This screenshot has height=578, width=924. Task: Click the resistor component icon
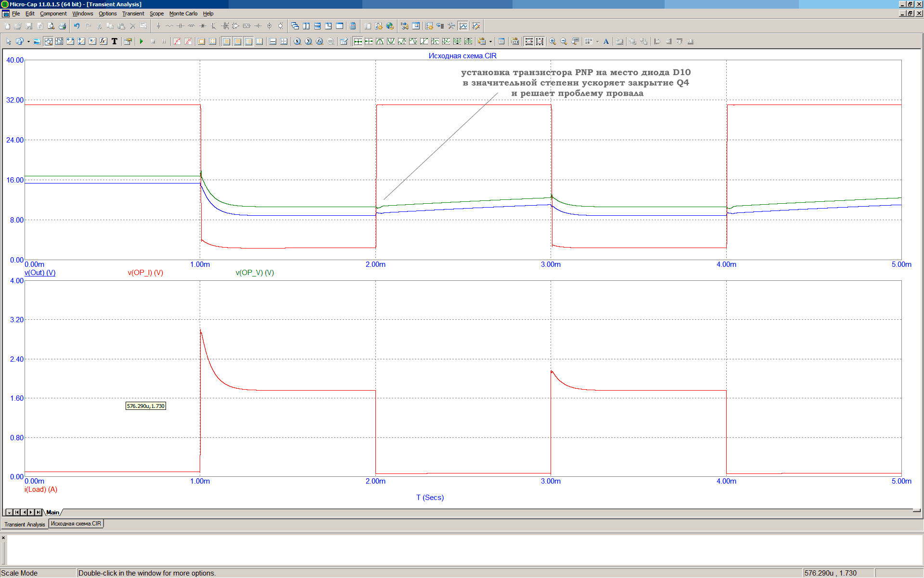point(169,26)
